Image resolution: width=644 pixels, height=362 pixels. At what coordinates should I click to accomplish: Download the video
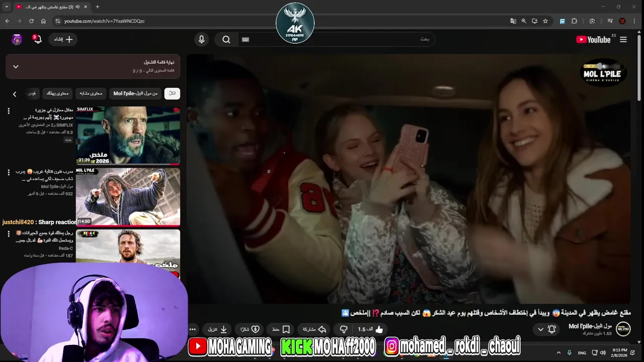point(218,329)
